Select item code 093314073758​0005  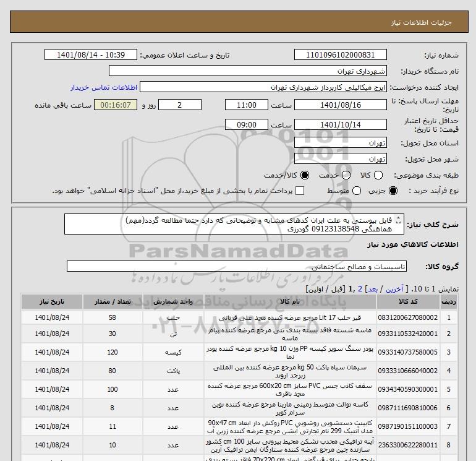408,352
